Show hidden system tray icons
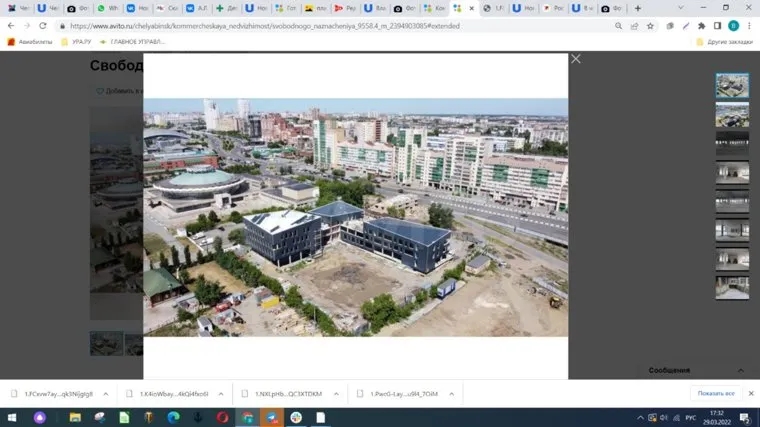The image size is (760, 427). click(640, 417)
